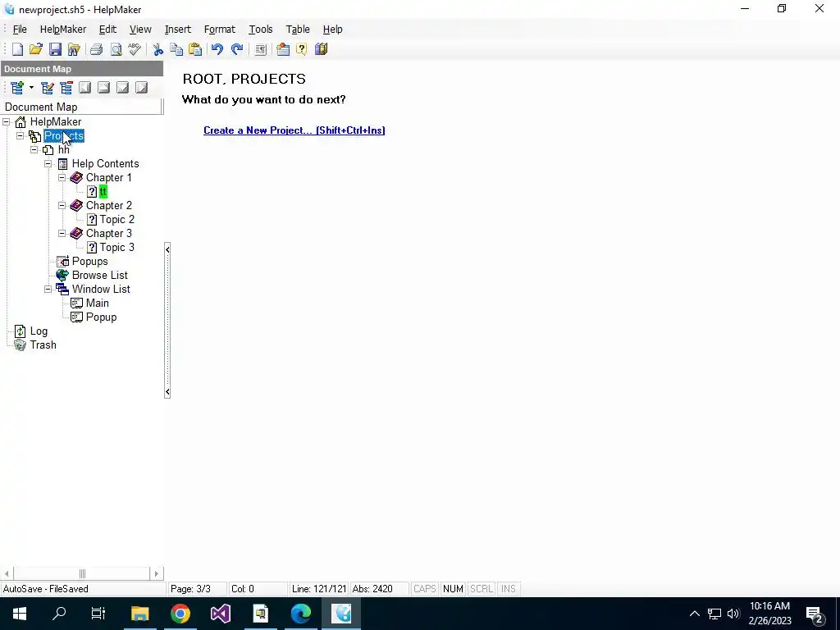Undo the last action
Screen dimensions: 840x630
217,49
